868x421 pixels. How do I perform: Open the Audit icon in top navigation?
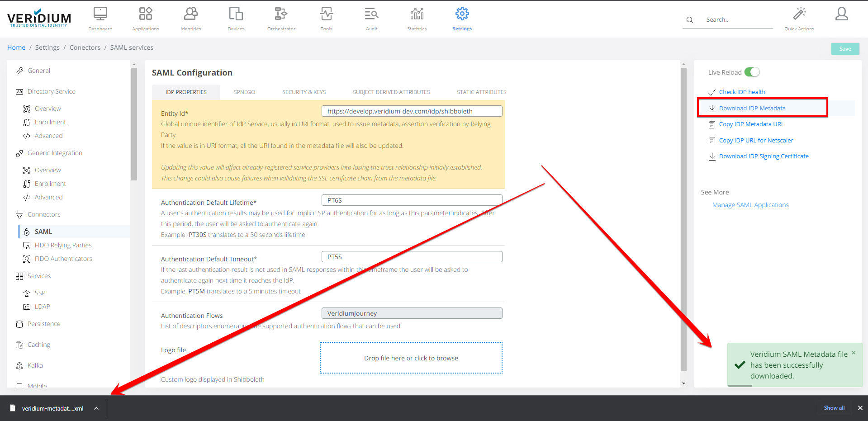click(371, 14)
